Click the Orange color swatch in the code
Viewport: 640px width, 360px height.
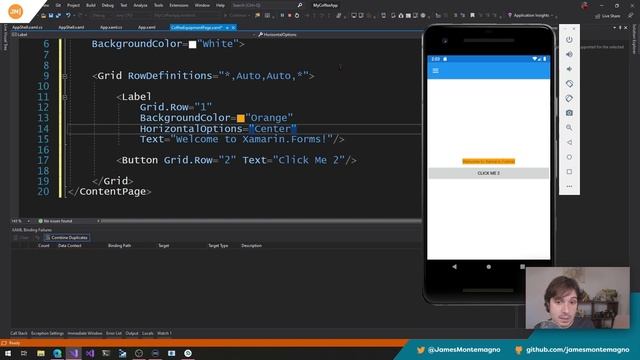[x=240, y=118]
